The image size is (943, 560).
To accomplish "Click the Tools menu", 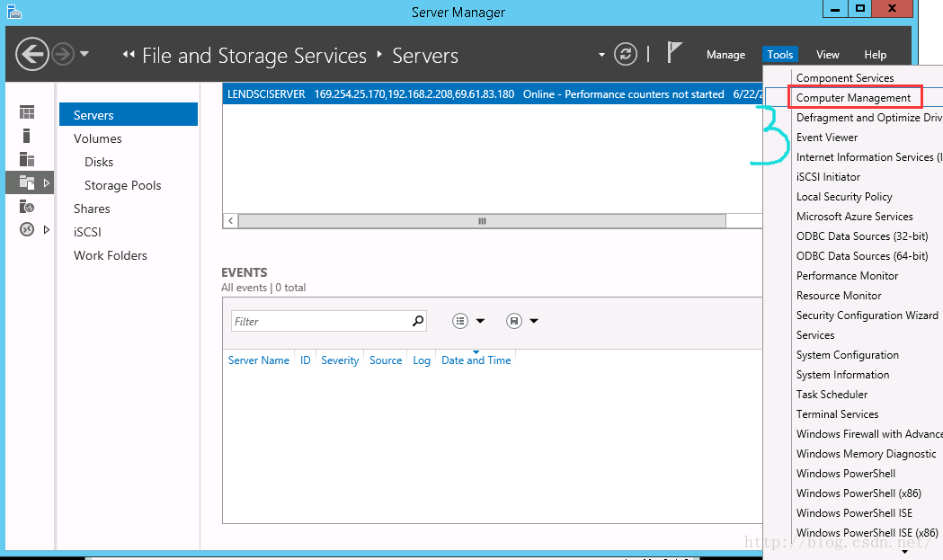I will (x=780, y=55).
